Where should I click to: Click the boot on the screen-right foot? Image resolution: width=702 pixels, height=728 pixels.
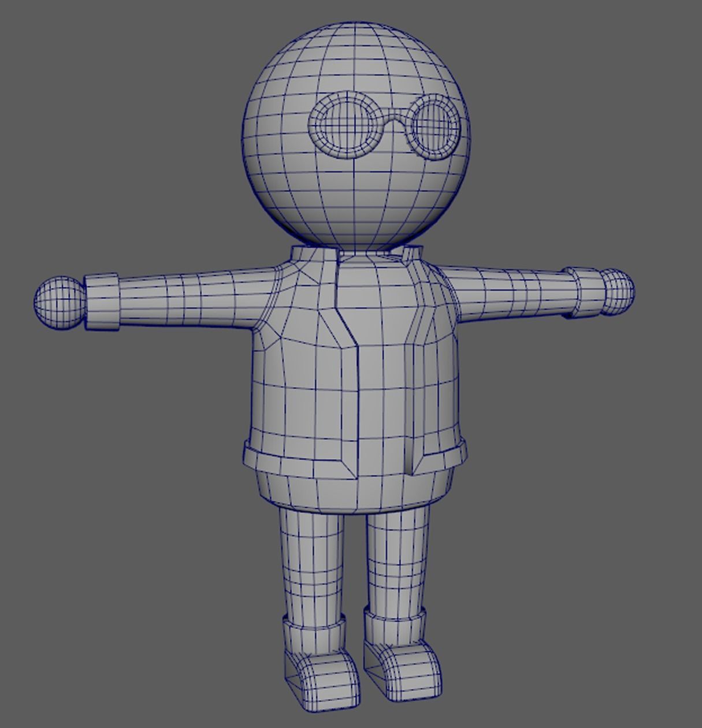[403, 656]
